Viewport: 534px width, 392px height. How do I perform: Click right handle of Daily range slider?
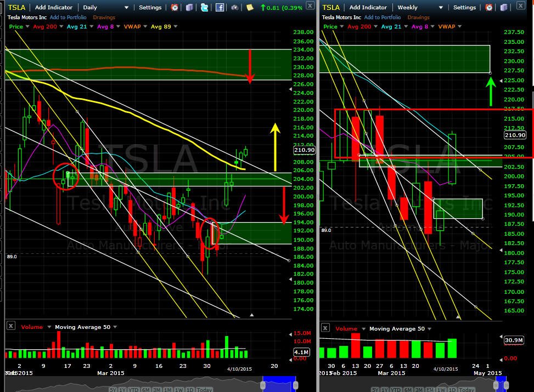point(296,385)
